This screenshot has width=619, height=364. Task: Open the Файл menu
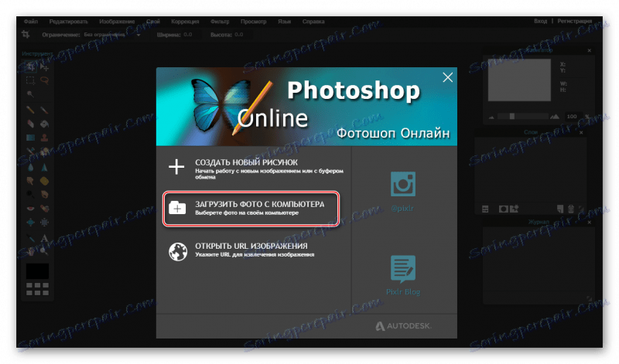coord(31,22)
